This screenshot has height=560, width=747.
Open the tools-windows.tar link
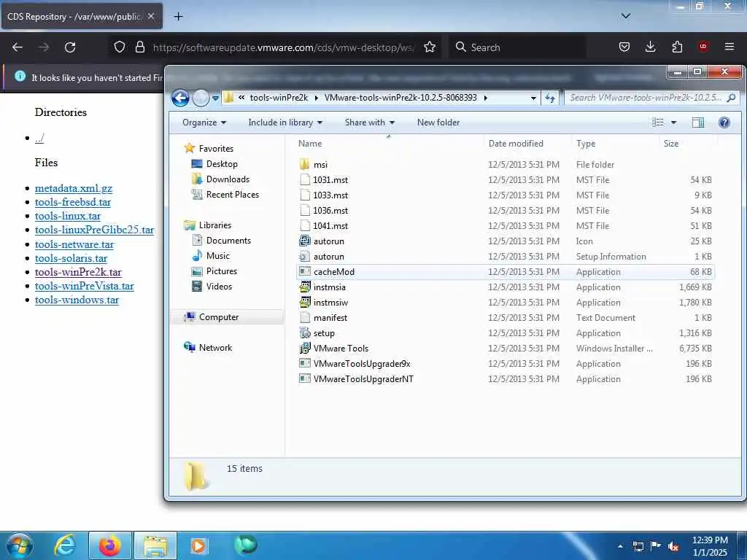pos(77,300)
